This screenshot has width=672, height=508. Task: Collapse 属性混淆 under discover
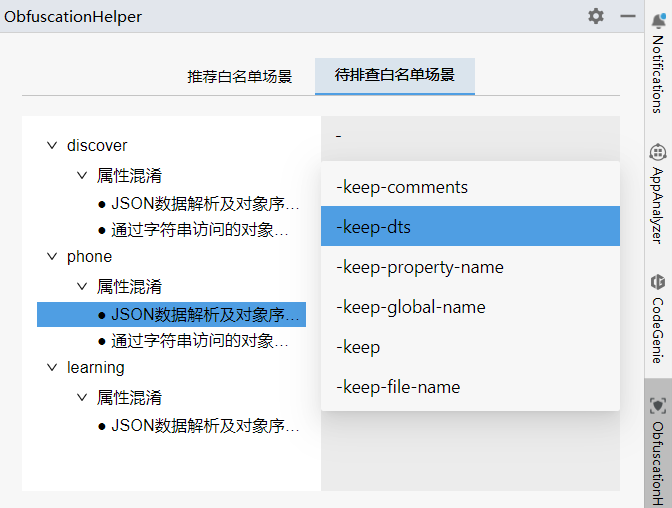tap(82, 176)
